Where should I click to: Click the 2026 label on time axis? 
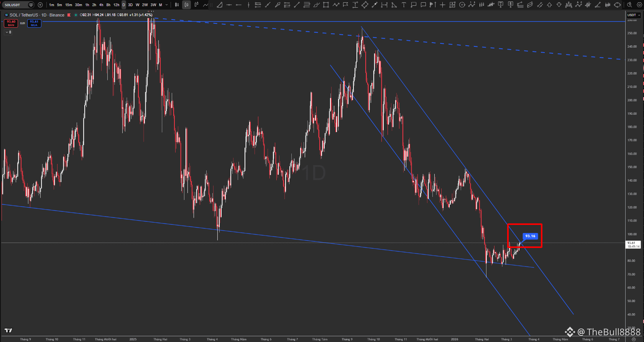click(455, 339)
